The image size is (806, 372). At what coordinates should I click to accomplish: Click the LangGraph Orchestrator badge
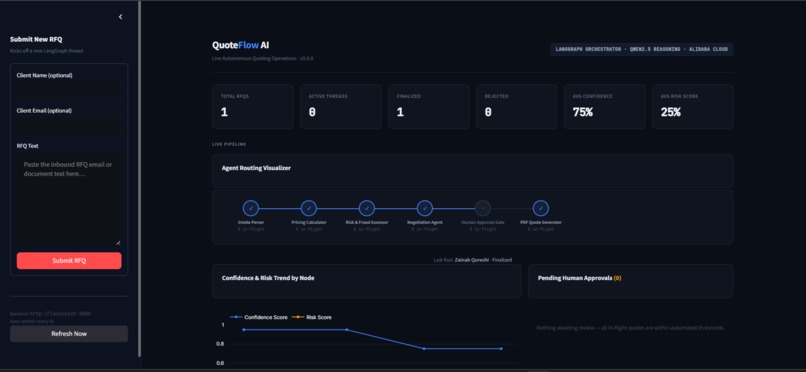642,49
